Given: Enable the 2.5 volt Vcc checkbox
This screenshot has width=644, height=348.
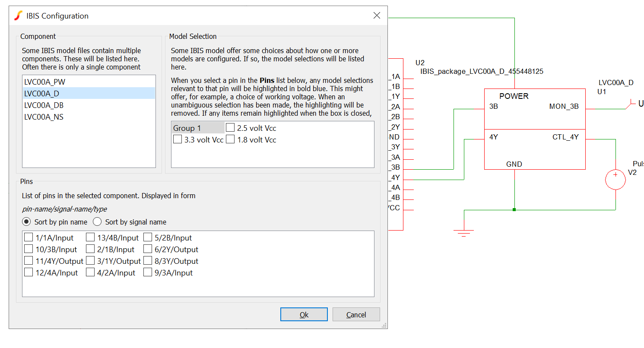Looking at the screenshot, I should [x=231, y=128].
